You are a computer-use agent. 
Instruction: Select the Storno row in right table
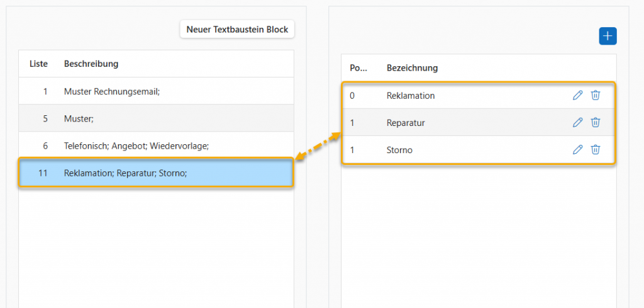coord(399,150)
